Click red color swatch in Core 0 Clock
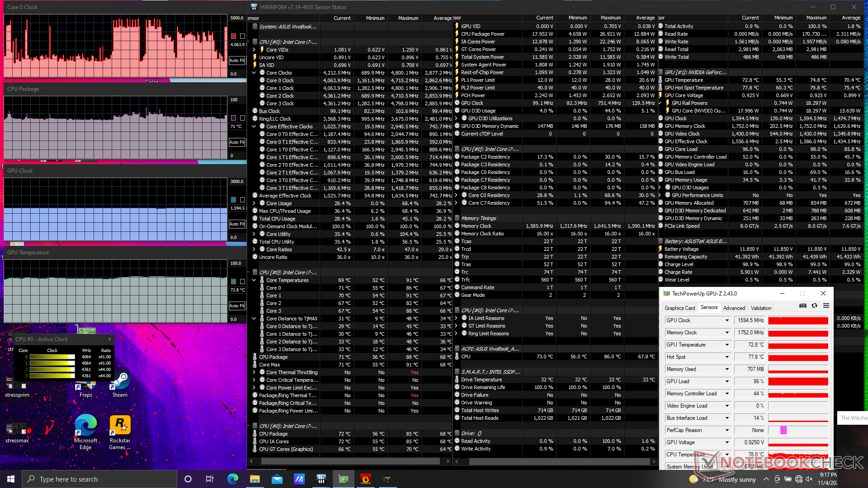This screenshot has height=488, width=868. click(x=233, y=36)
